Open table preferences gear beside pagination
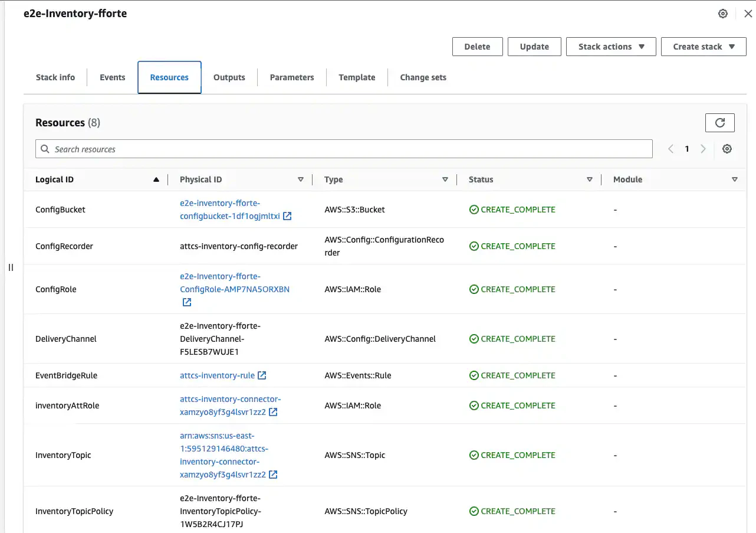Screen dimensions: 756x533 (x=727, y=149)
